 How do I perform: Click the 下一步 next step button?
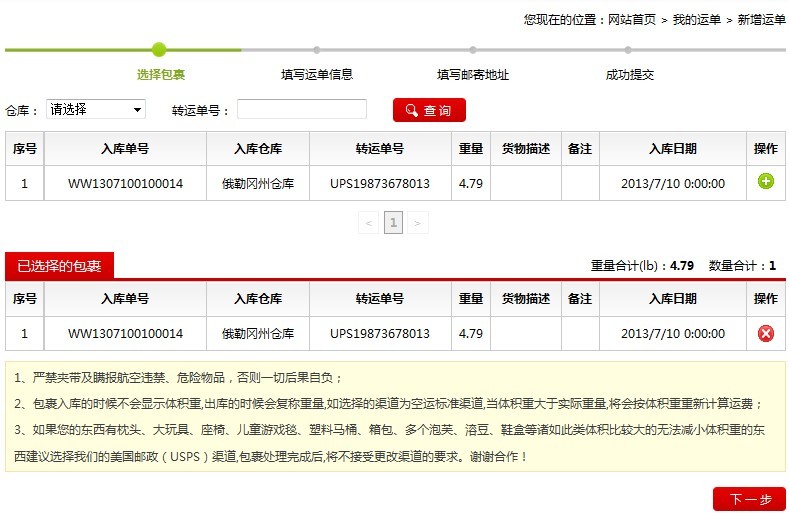click(749, 499)
